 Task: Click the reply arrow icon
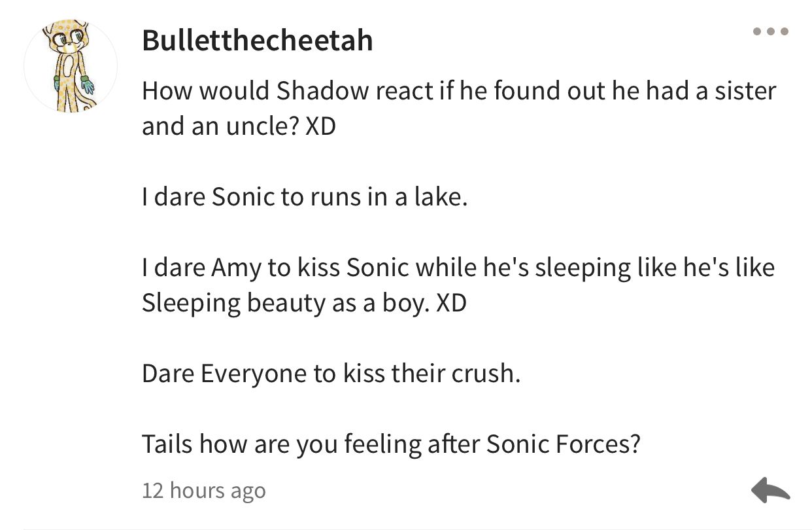click(771, 489)
